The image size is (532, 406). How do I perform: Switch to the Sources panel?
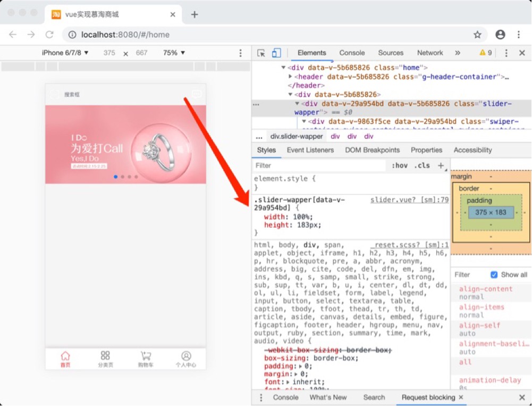point(391,53)
